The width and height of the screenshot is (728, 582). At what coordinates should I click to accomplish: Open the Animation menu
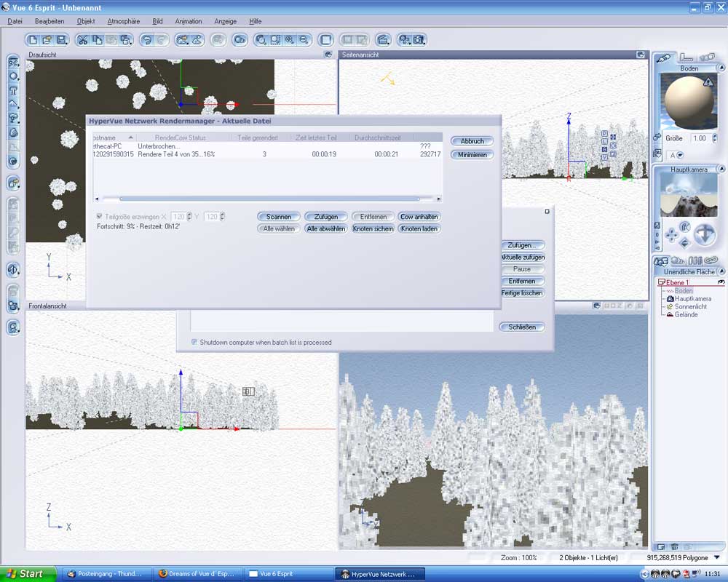click(189, 21)
